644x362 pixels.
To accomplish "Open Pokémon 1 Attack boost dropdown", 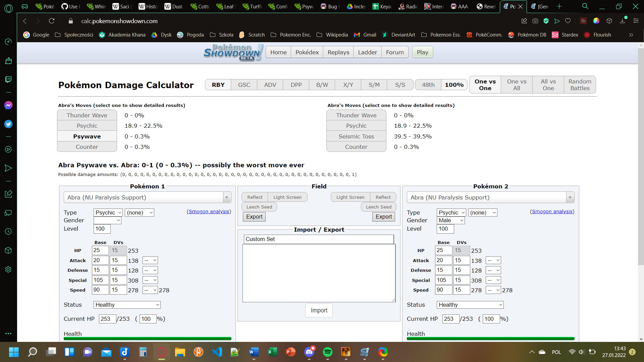I will 150,260.
